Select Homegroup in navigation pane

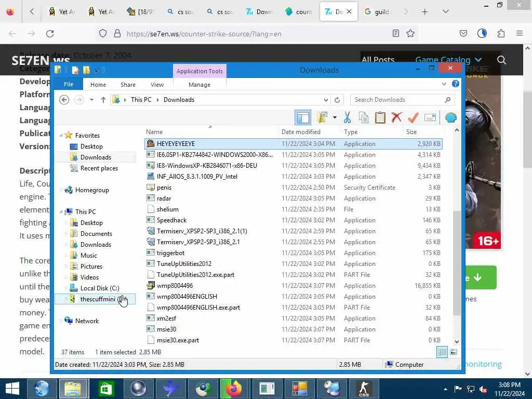[x=92, y=190]
